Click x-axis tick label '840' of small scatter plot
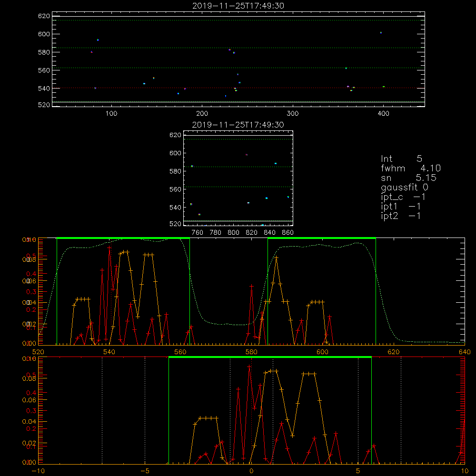Screen dimensions: 476x476 269,233
